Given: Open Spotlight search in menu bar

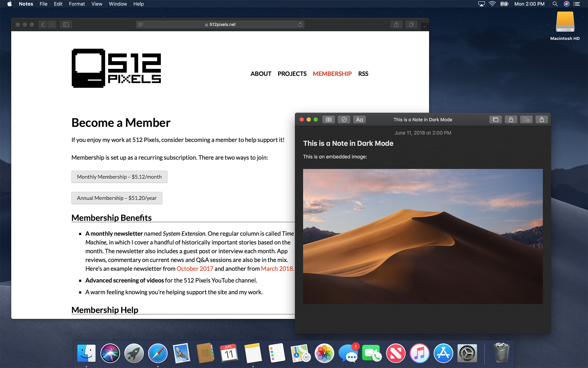Looking at the screenshot, I should (555, 4).
